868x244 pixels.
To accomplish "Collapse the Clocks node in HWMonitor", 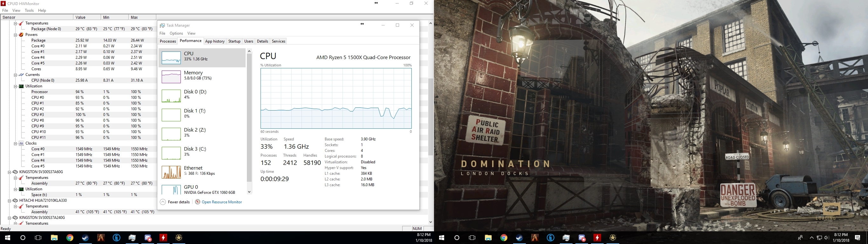I will [x=16, y=143].
